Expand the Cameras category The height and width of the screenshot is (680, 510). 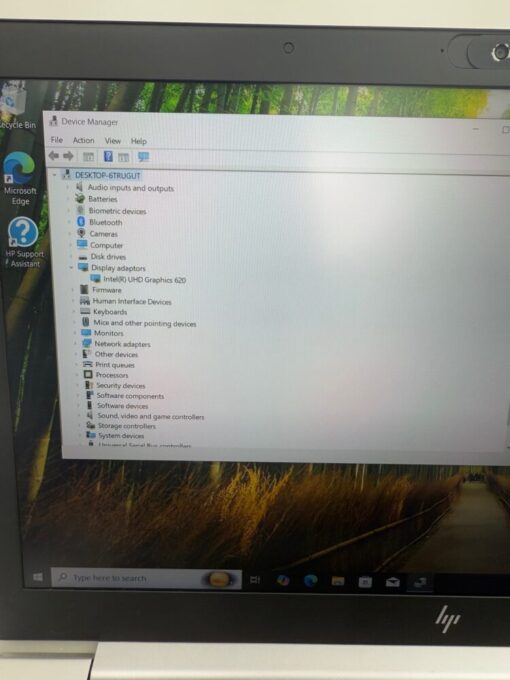tap(70, 233)
